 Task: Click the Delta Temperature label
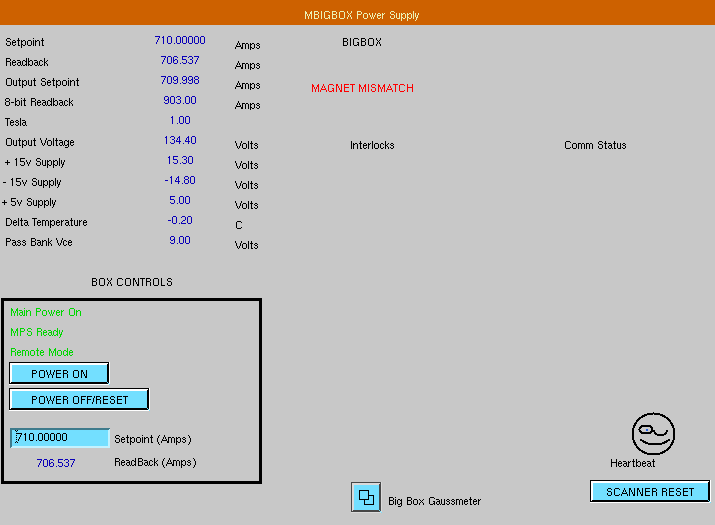(x=46, y=223)
